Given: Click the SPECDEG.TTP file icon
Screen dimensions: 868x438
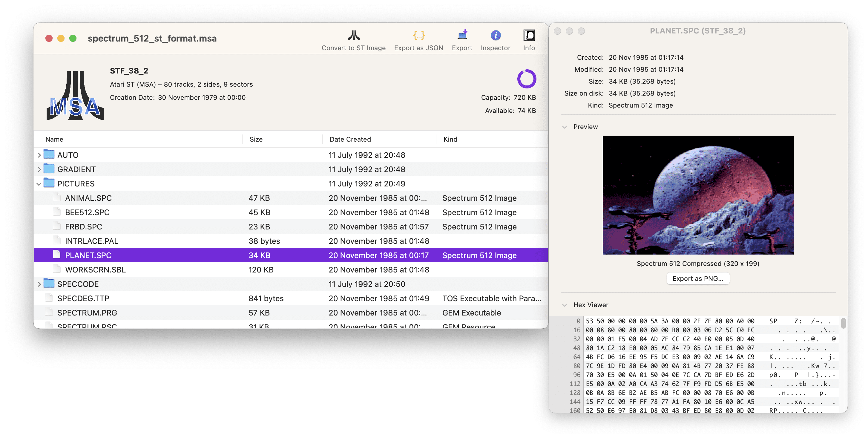Looking at the screenshot, I should pos(49,298).
